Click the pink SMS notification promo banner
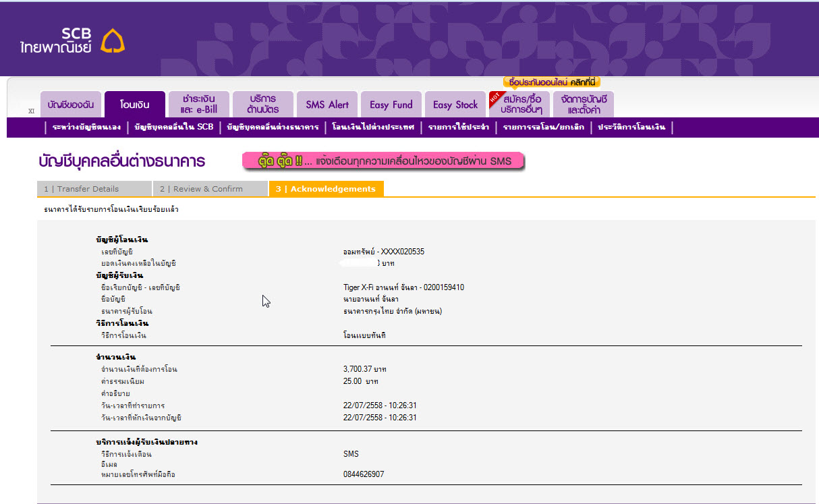This screenshot has width=819, height=504. (x=384, y=161)
